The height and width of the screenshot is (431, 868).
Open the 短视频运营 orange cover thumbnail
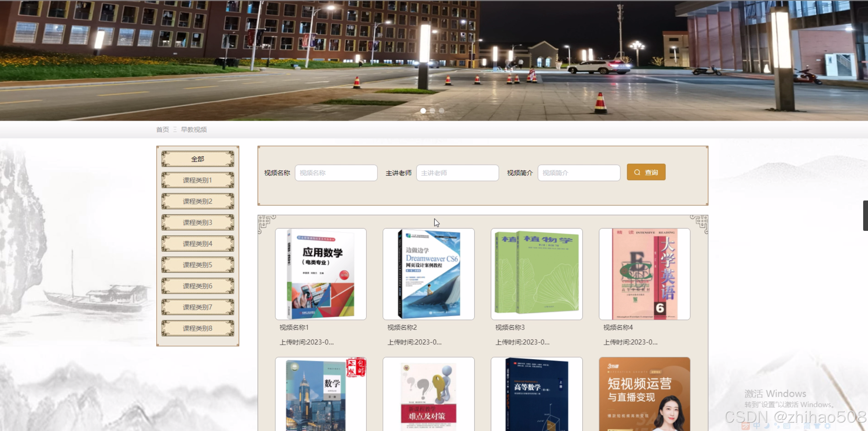(x=644, y=393)
